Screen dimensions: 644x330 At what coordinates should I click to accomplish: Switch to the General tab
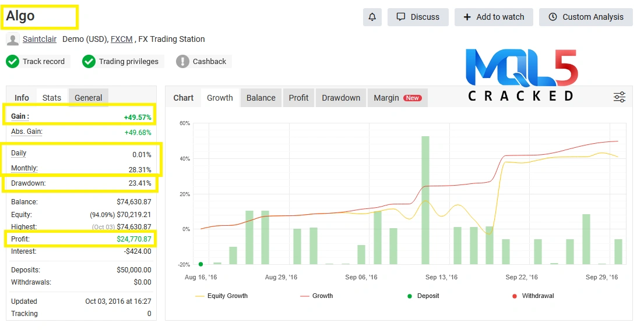pyautogui.click(x=89, y=98)
